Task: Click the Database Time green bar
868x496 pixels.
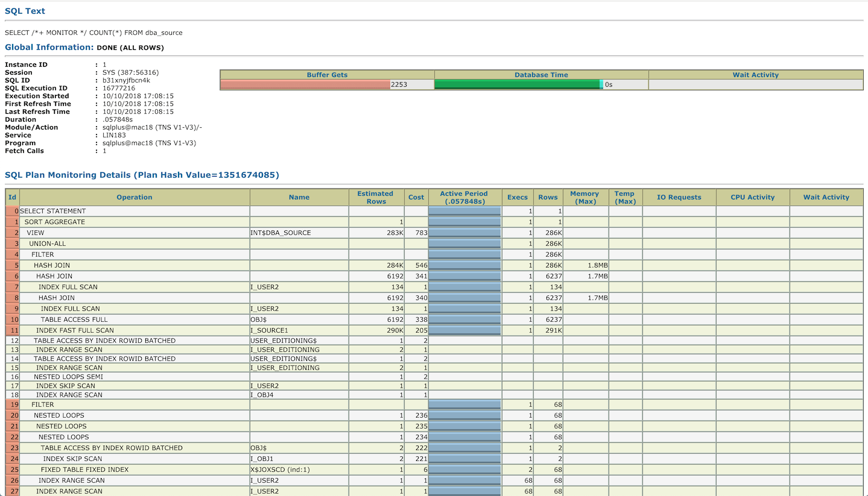Action: 518,85
